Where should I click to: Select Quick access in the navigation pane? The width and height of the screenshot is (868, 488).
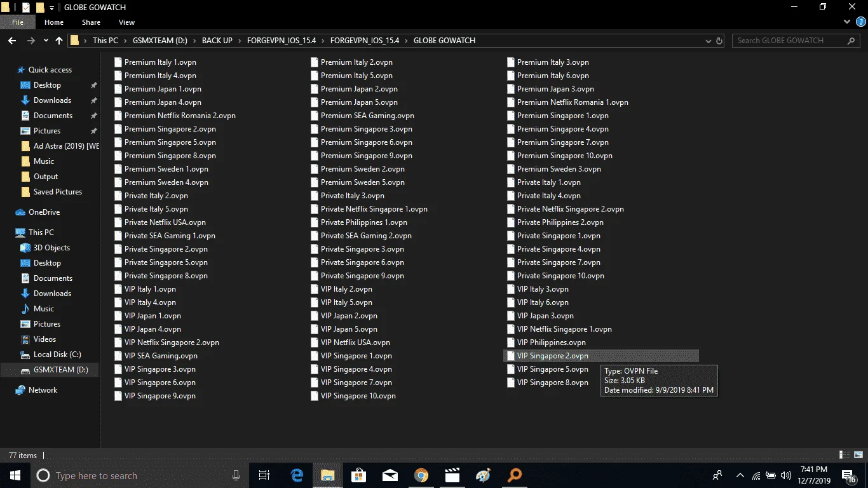[x=50, y=70]
